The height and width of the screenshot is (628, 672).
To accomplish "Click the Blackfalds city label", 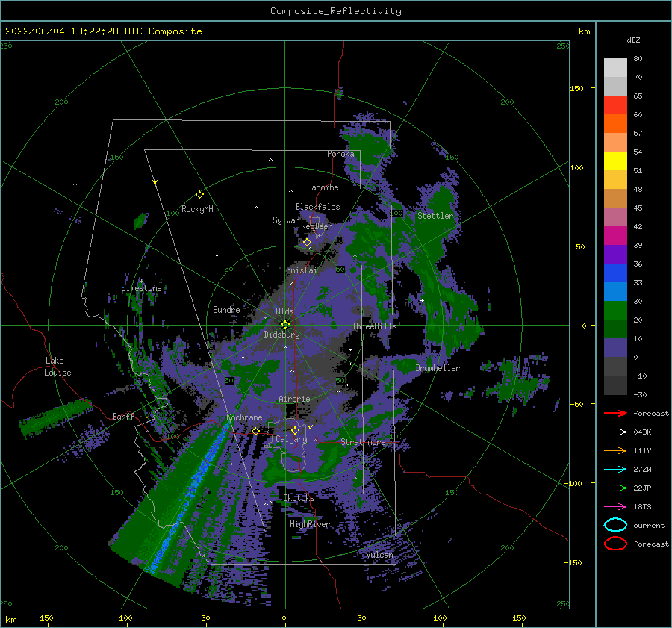I will pos(317,207).
